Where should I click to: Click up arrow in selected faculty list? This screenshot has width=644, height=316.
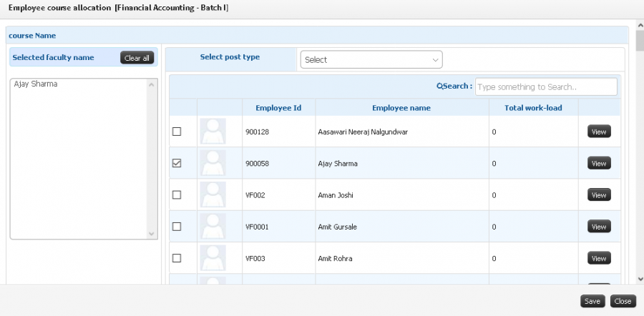[151, 84]
